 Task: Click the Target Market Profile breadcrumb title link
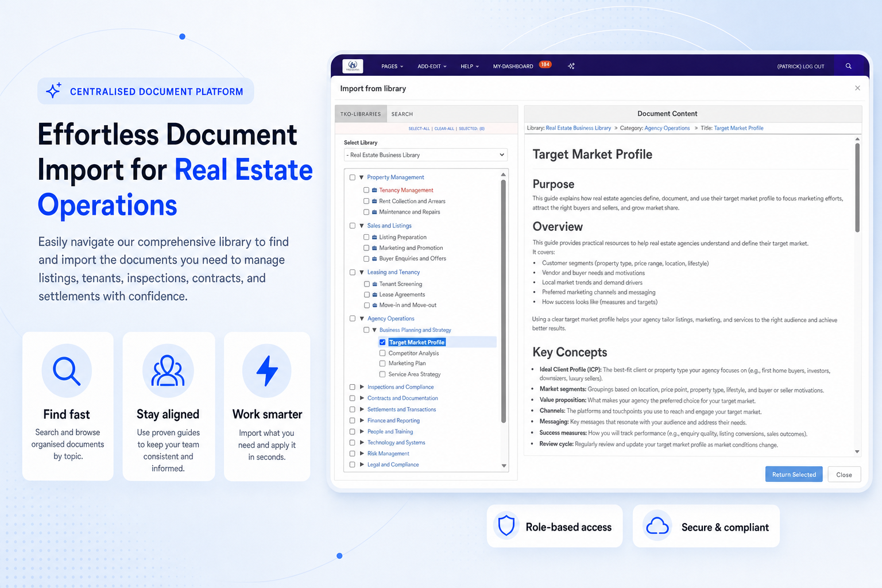click(x=738, y=128)
